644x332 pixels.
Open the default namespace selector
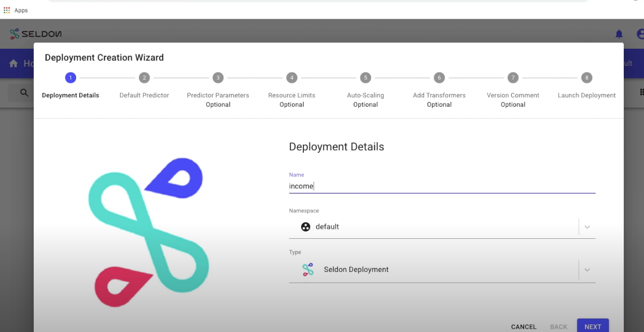tap(441, 226)
